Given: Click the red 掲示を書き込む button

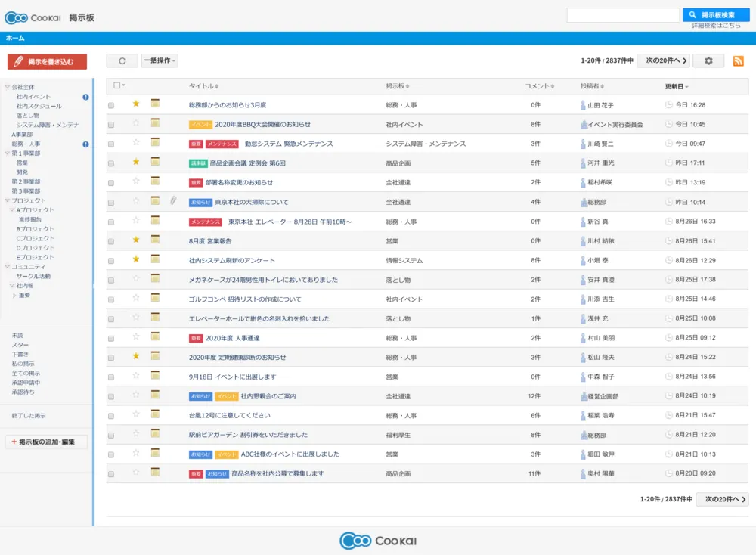Looking at the screenshot, I should [47, 62].
